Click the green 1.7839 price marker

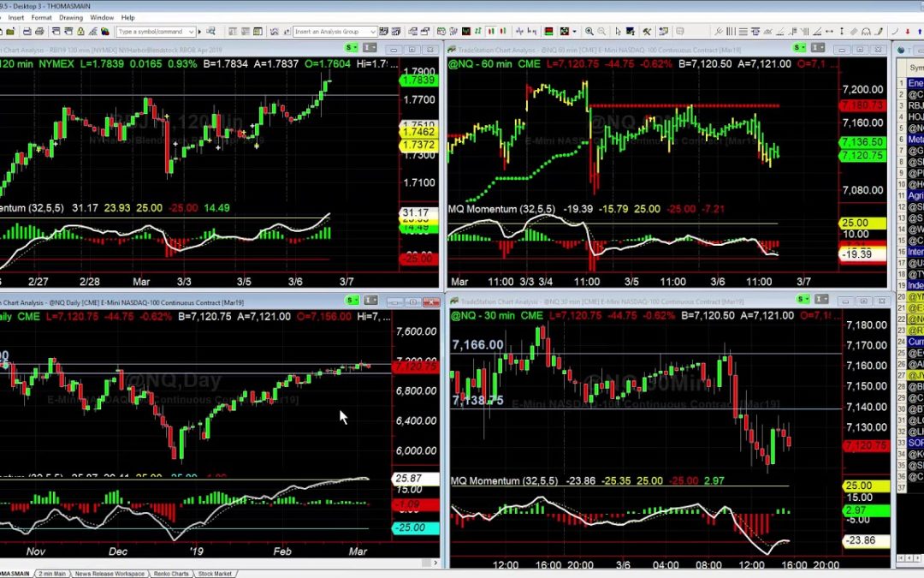click(419, 80)
